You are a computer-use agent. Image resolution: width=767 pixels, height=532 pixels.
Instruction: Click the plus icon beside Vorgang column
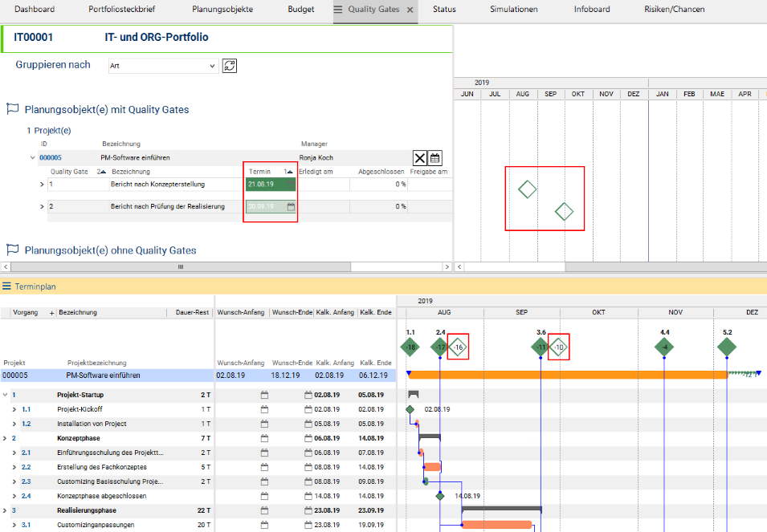click(x=52, y=313)
